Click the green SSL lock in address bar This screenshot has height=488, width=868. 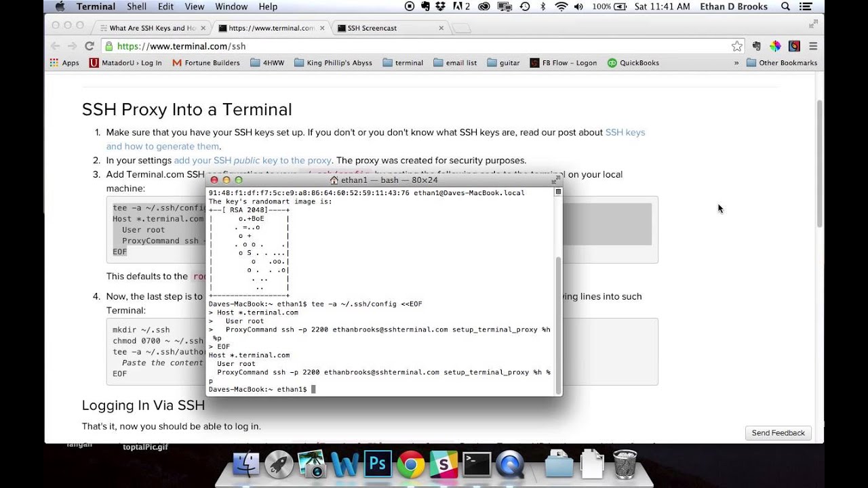pyautogui.click(x=108, y=46)
